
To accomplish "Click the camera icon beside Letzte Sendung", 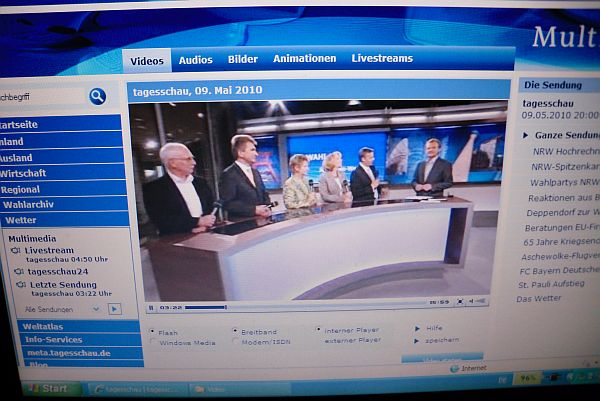I will point(21,285).
